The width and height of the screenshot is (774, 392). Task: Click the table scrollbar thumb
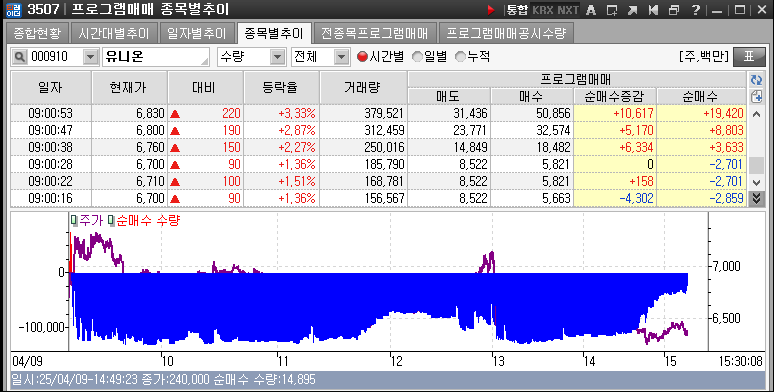pos(756,165)
